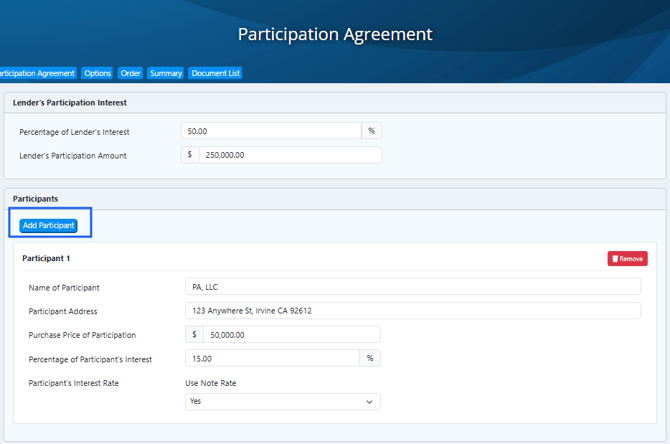Click the percent symbol beside Lender's Interest
The width and height of the screenshot is (670, 444).
tap(371, 131)
